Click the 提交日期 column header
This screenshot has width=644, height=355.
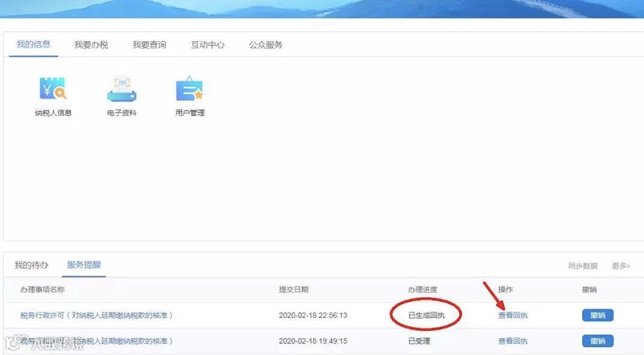coord(294,290)
